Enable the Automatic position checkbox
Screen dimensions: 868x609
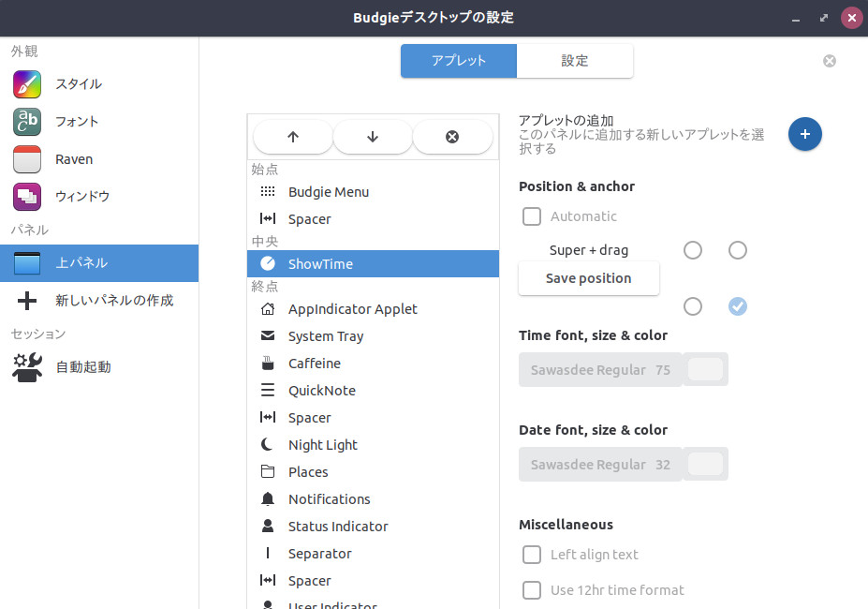pyautogui.click(x=532, y=216)
